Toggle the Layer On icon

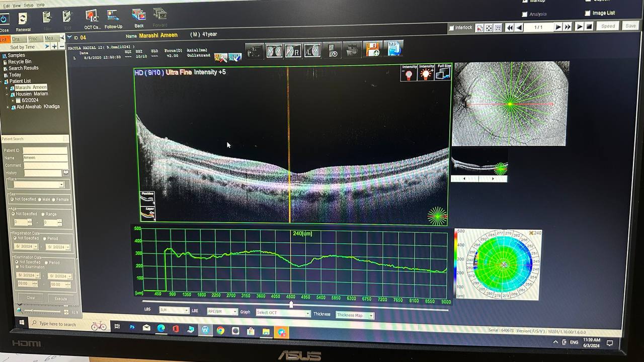pyautogui.click(x=148, y=213)
